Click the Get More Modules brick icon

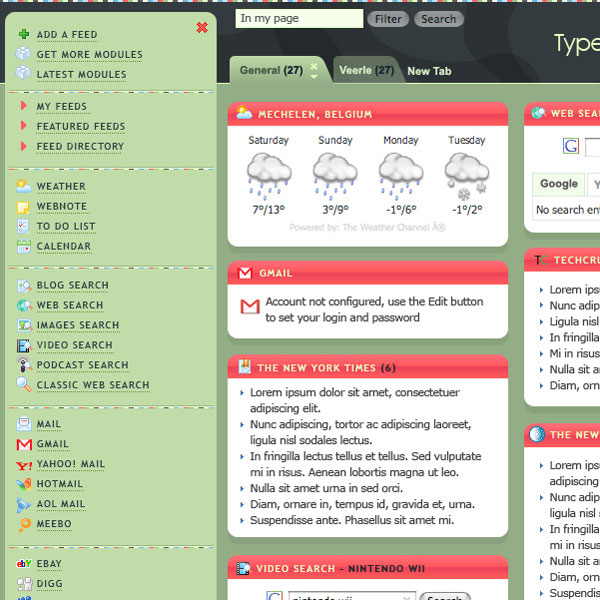coord(23,54)
